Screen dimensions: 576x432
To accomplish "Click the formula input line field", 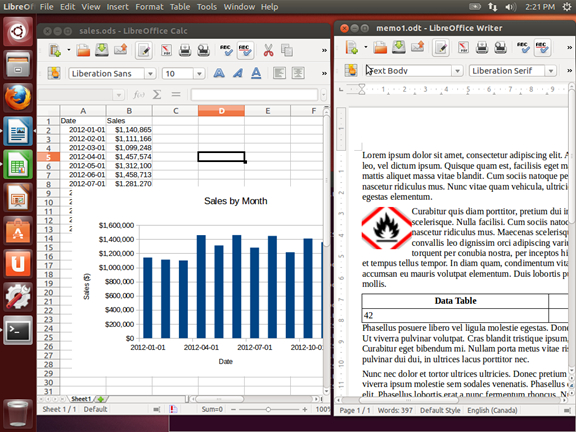I will coord(254,95).
